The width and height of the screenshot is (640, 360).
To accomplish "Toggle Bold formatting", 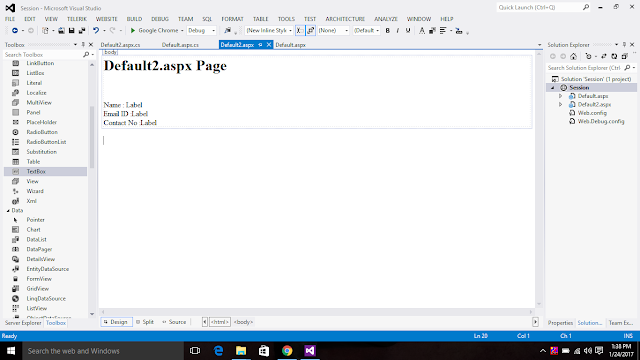I will click(x=387, y=31).
